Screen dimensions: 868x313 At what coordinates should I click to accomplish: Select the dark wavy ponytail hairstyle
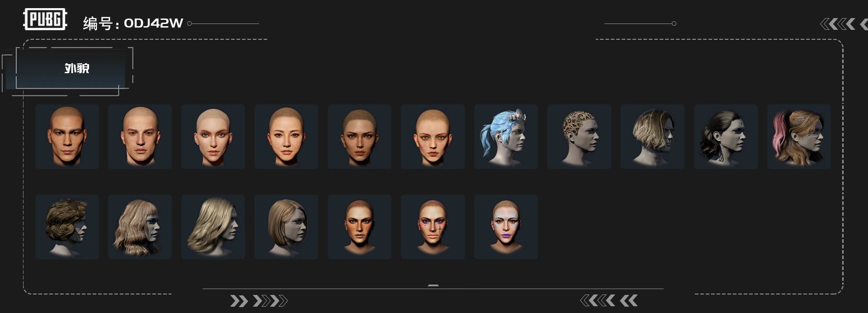point(726,136)
